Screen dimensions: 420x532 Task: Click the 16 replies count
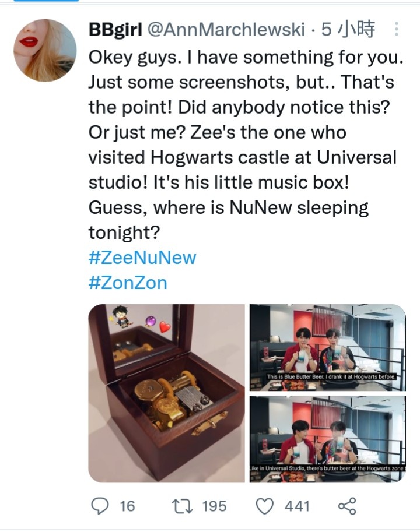[127, 506]
